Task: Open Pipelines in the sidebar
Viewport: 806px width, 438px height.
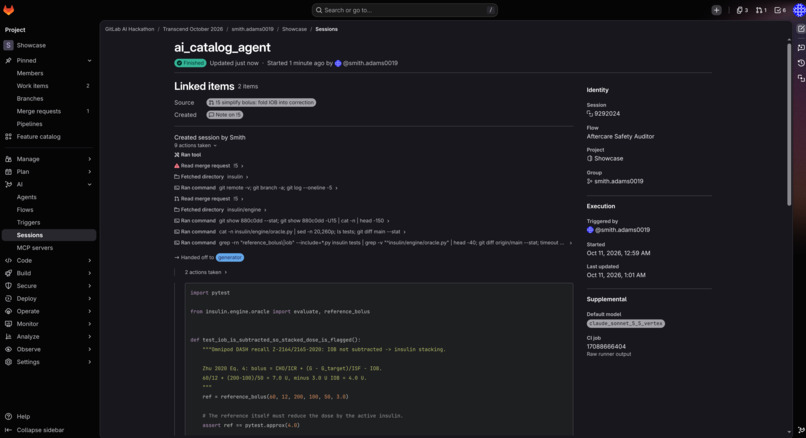Action: click(x=29, y=124)
